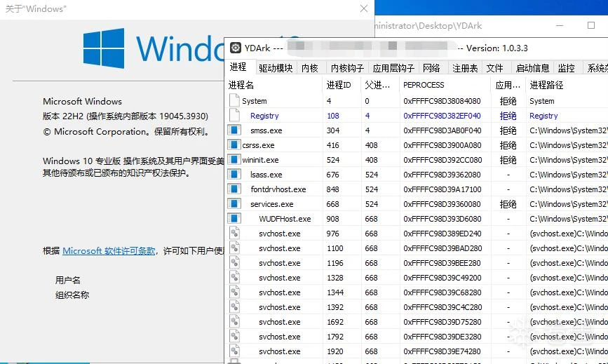Screen dimensions: 608x364
Task: Select fontdrvhost.exe in process list
Action: point(278,189)
